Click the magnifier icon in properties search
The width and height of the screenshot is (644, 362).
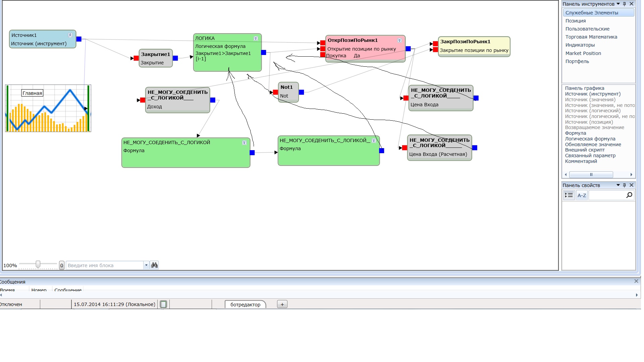tap(629, 195)
